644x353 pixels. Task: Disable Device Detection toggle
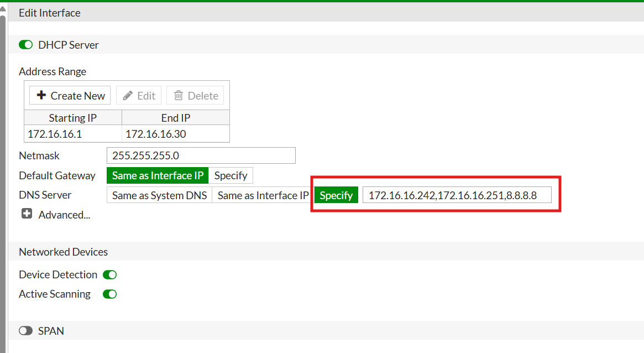(109, 274)
